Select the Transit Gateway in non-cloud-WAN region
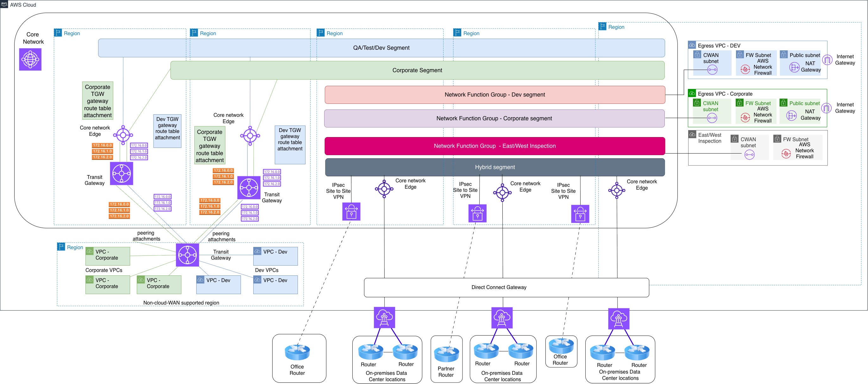 click(187, 255)
